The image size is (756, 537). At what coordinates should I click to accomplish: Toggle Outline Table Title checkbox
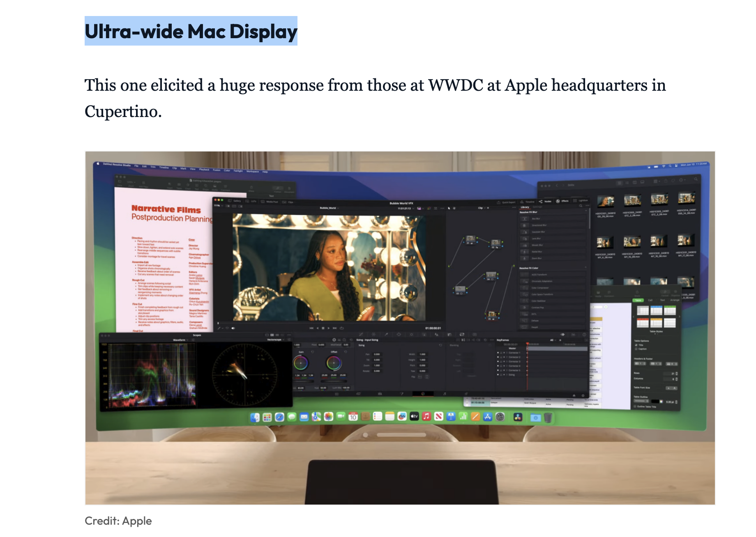click(x=635, y=406)
